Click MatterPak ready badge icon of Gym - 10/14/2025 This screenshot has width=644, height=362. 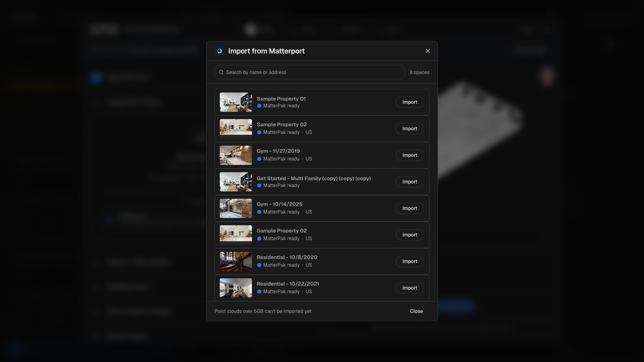pos(259,212)
